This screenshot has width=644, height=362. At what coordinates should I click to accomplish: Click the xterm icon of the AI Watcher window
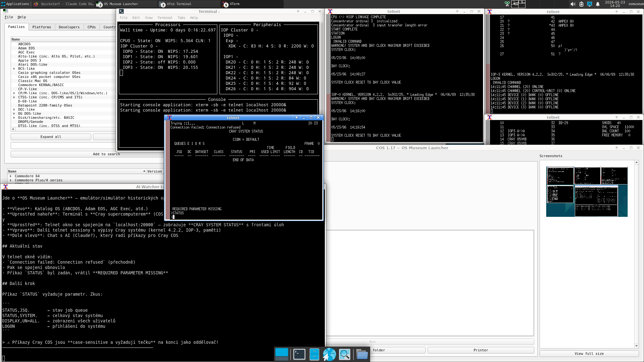6,187
